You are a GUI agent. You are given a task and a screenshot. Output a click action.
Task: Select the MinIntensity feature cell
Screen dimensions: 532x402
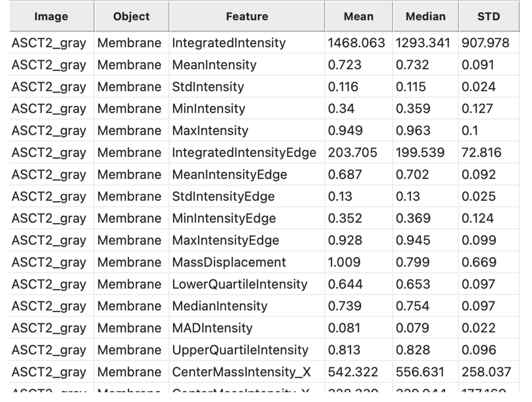247,108
